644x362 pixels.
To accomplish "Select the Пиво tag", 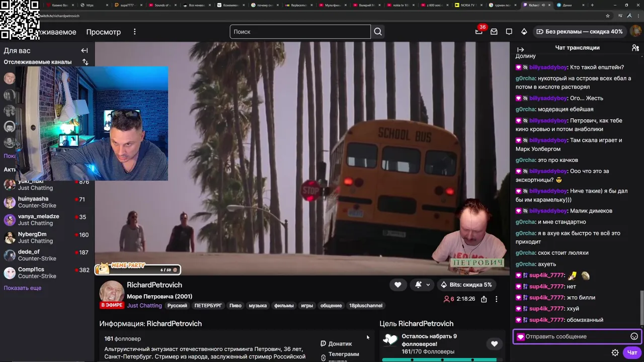I will [x=235, y=306].
